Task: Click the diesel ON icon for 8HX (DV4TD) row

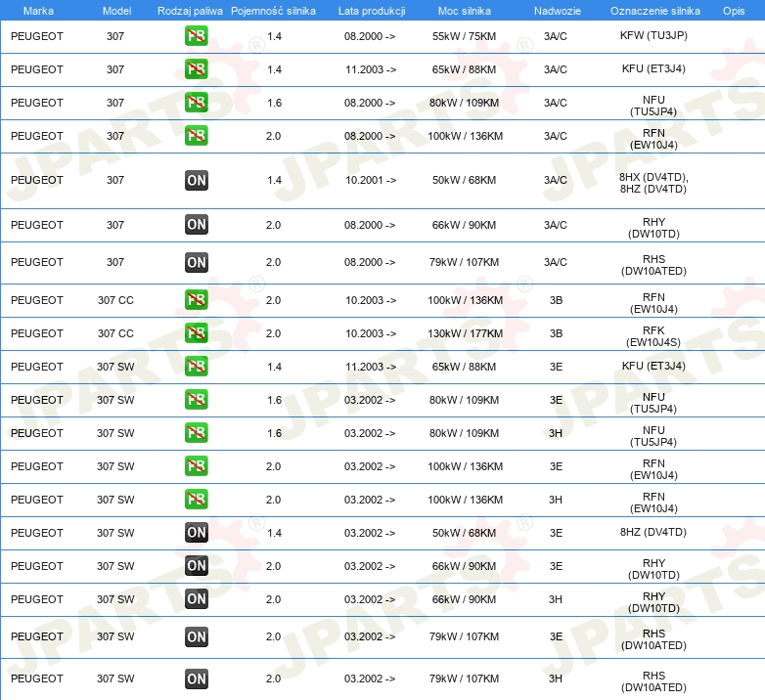Action: [x=196, y=180]
